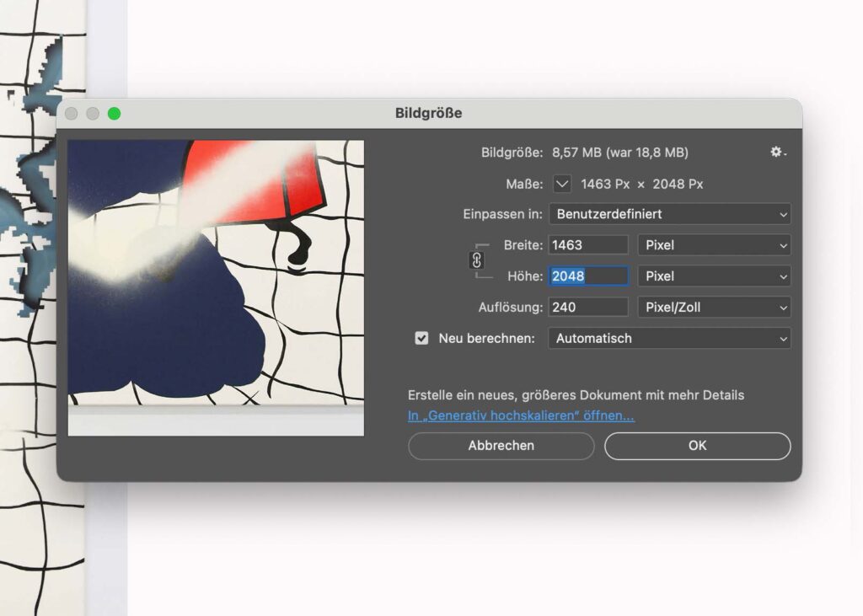The height and width of the screenshot is (616, 863).
Task: Click the Breite value field 1463
Action: (588, 245)
